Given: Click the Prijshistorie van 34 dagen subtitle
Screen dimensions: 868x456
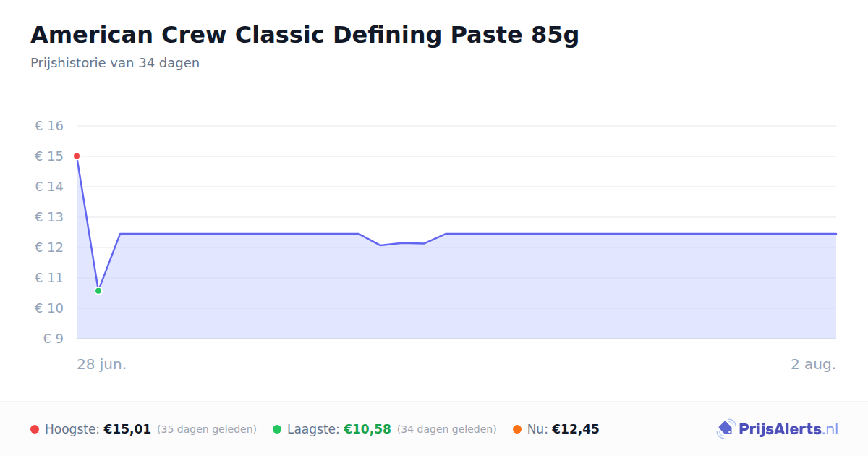Looking at the screenshot, I should [115, 63].
